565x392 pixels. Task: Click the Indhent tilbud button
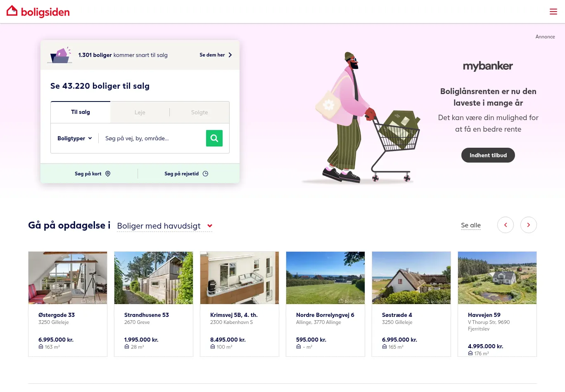488,155
